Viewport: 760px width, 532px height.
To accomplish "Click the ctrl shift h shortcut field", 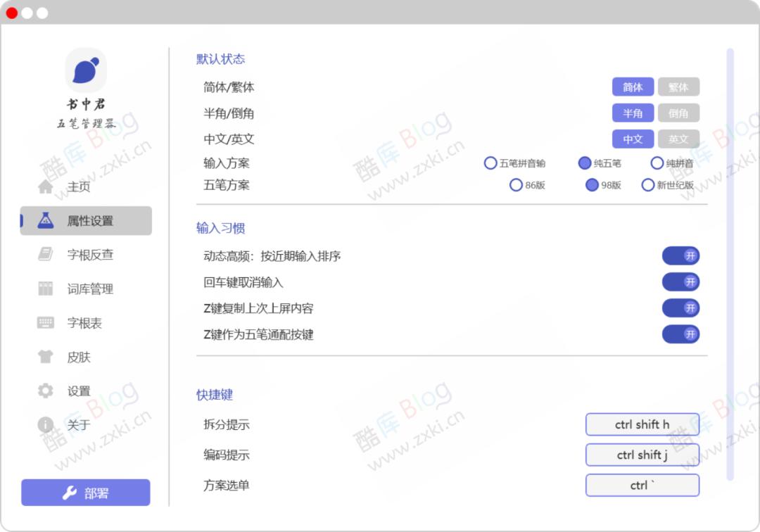I will [642, 424].
